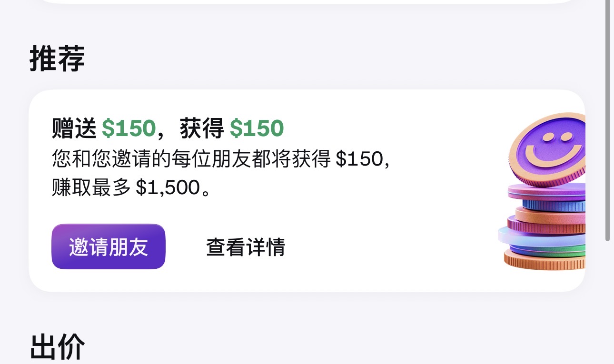Click the white card edge above 推荐
The image size is (614, 364).
(x=305, y=2)
